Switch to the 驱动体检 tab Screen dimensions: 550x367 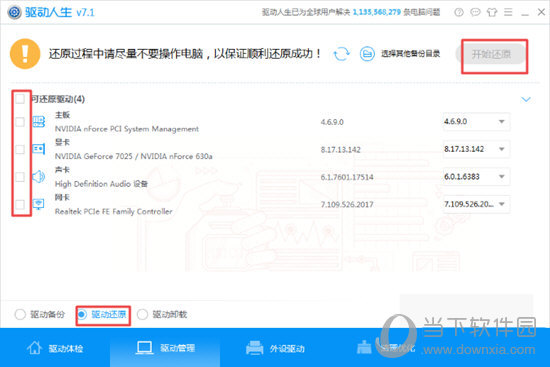click(55, 348)
